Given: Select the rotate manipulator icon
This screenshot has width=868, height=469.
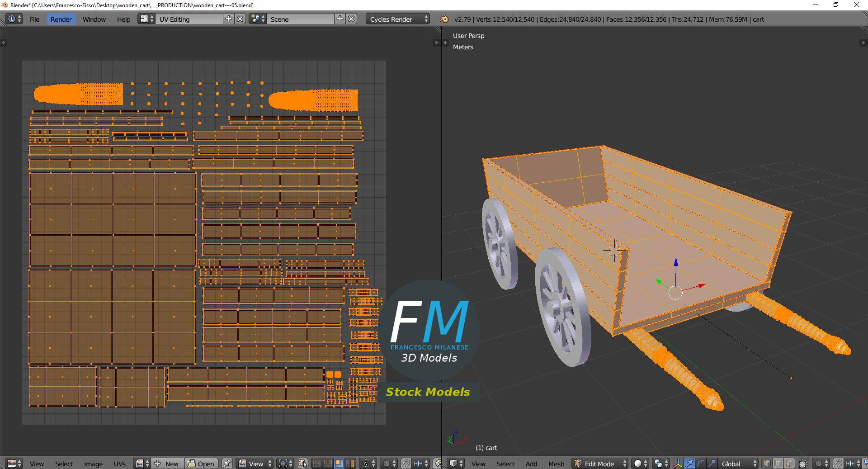Looking at the screenshot, I should [700, 464].
